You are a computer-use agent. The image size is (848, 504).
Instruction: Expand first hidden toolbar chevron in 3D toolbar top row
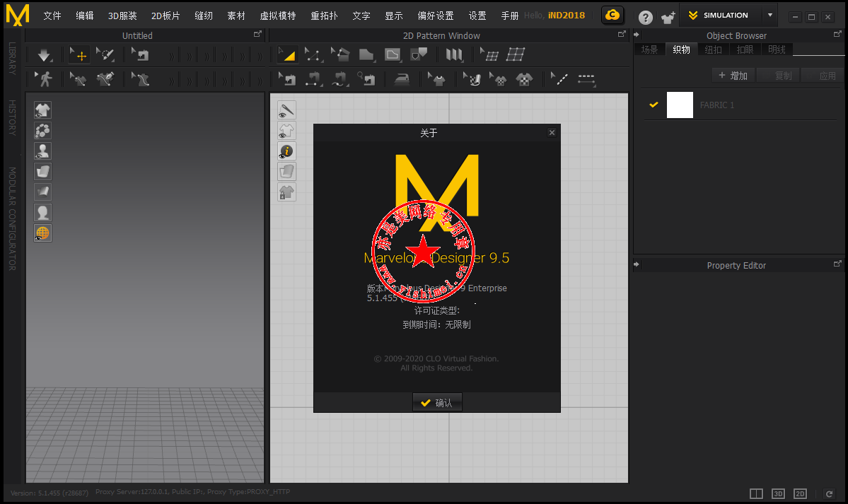[x=171, y=56]
